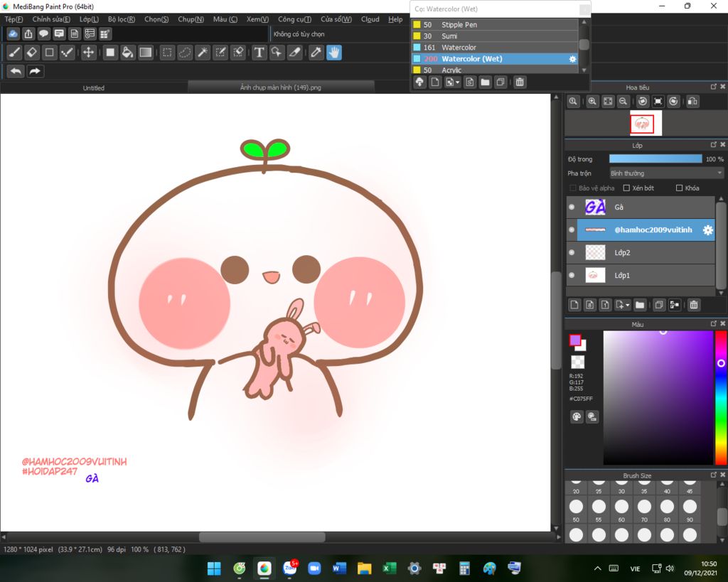The height and width of the screenshot is (582, 728).
Task: Select the Move tool
Action: tap(88, 53)
